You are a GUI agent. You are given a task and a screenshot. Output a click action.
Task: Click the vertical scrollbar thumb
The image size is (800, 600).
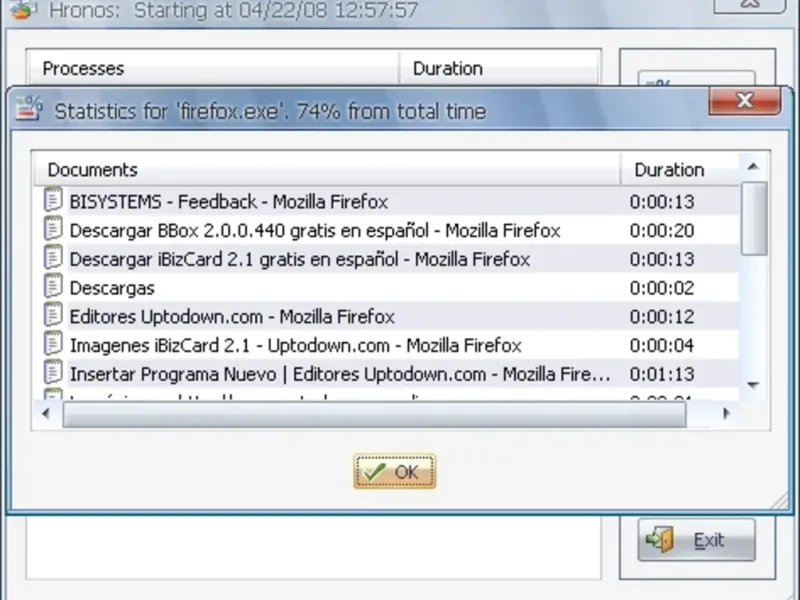point(754,218)
